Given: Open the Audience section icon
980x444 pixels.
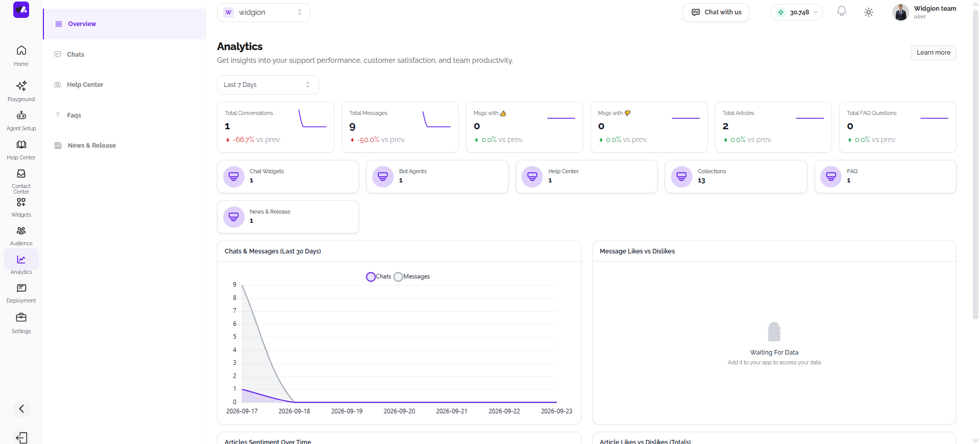Looking at the screenshot, I should click(x=21, y=231).
